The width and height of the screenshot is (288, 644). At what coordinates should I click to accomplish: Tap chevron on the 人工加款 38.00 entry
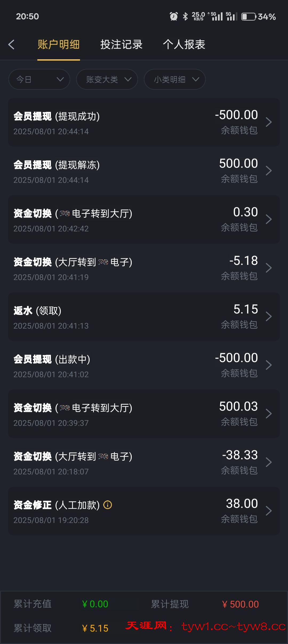(x=269, y=511)
